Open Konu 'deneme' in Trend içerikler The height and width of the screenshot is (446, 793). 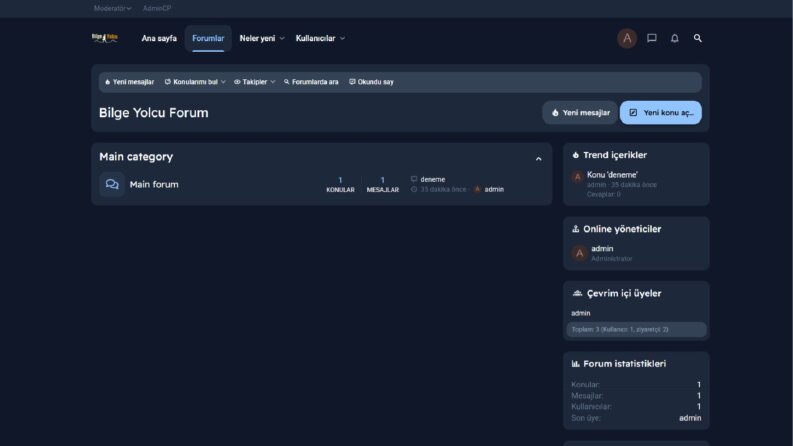click(x=612, y=175)
